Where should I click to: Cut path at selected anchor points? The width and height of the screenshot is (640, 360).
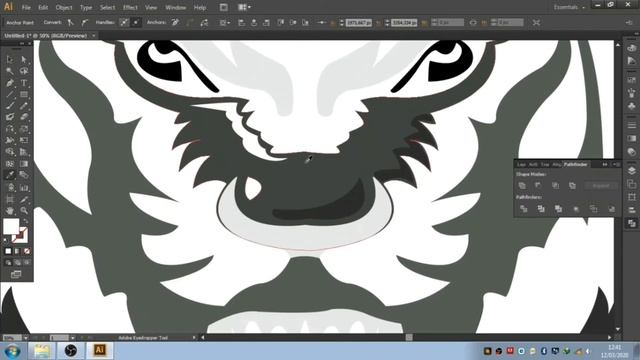(x=204, y=22)
